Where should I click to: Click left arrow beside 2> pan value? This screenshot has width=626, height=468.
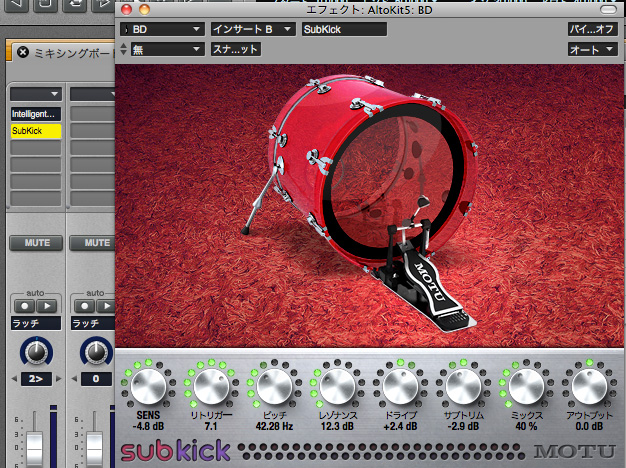[x=15, y=379]
